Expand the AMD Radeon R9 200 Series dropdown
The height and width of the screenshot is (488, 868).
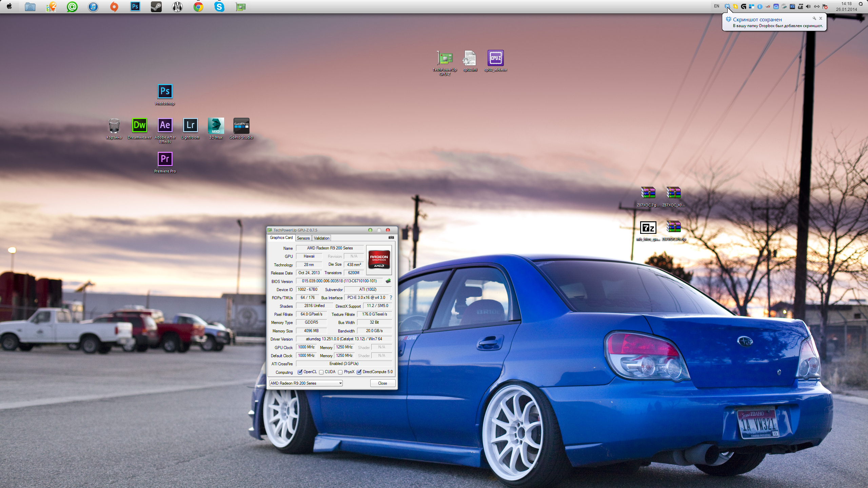click(x=340, y=383)
